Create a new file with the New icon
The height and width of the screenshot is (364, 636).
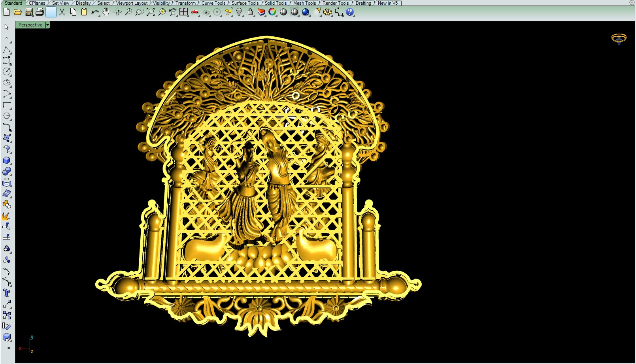[x=6, y=12]
